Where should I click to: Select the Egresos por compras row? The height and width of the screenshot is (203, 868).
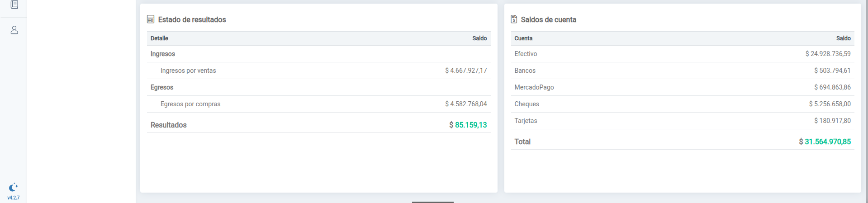pyautogui.click(x=190, y=104)
